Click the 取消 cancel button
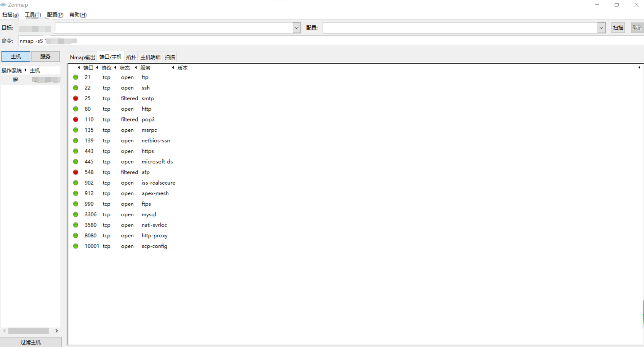The image size is (644, 347). click(x=637, y=28)
